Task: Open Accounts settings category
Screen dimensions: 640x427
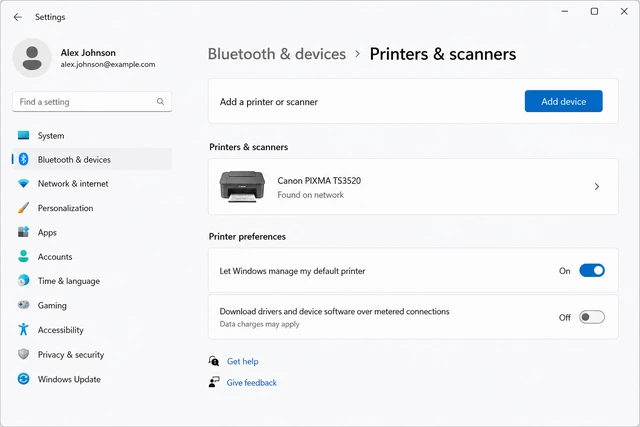Action: pyautogui.click(x=92, y=256)
